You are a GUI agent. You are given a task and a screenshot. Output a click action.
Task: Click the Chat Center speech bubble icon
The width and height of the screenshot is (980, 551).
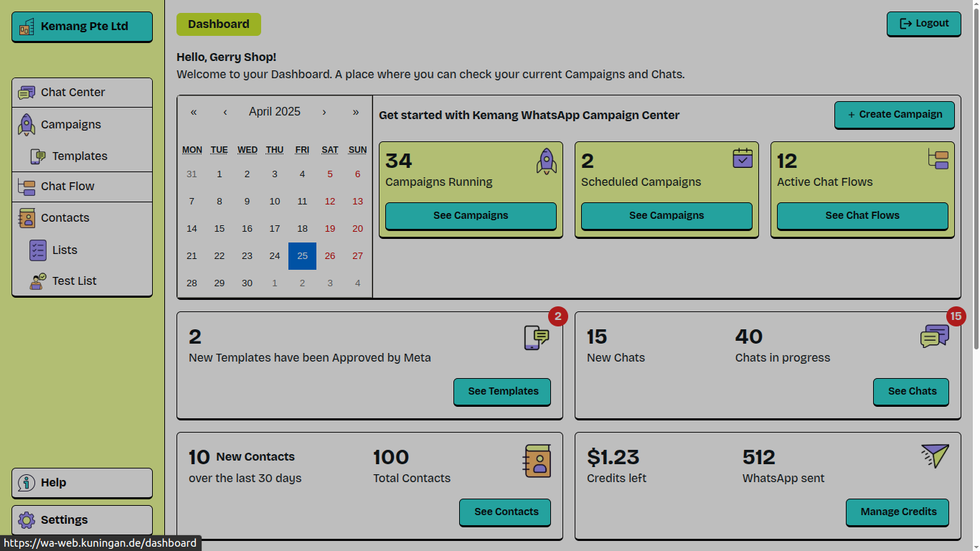coord(27,93)
